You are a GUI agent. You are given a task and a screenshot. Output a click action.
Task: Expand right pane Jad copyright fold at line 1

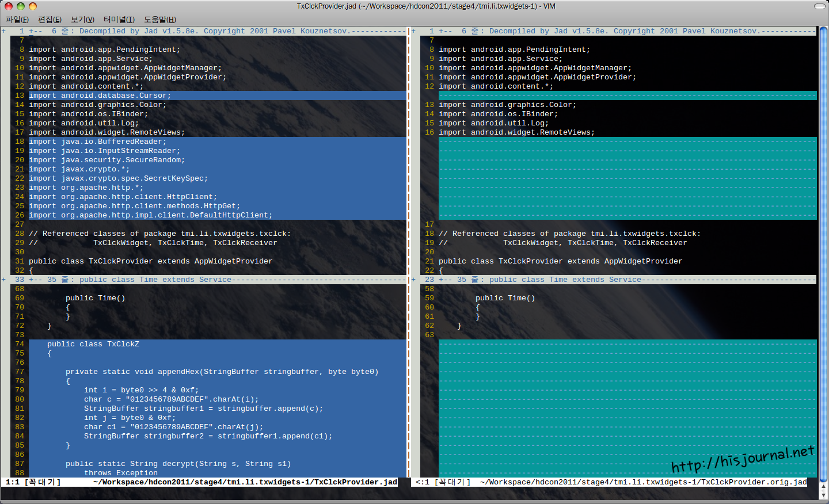(x=413, y=31)
